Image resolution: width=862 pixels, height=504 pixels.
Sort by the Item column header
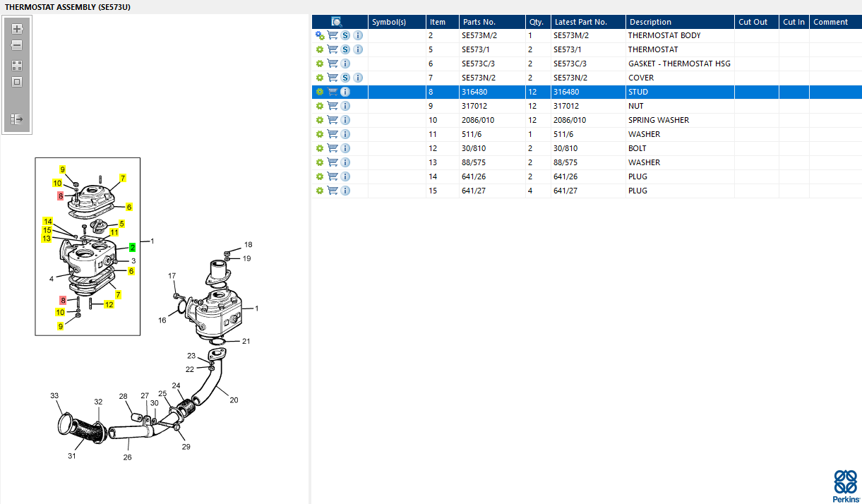[442, 22]
